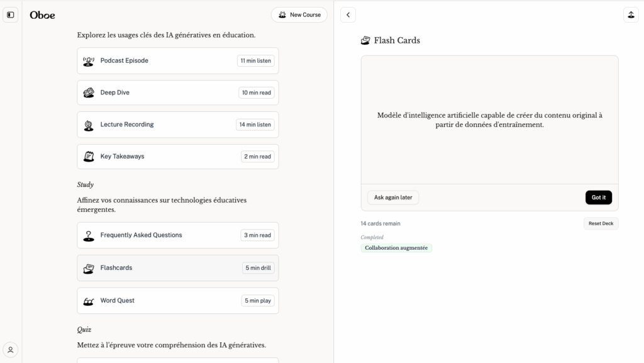Open Word Quest 5 min play
This screenshot has height=363, width=644.
258,301
